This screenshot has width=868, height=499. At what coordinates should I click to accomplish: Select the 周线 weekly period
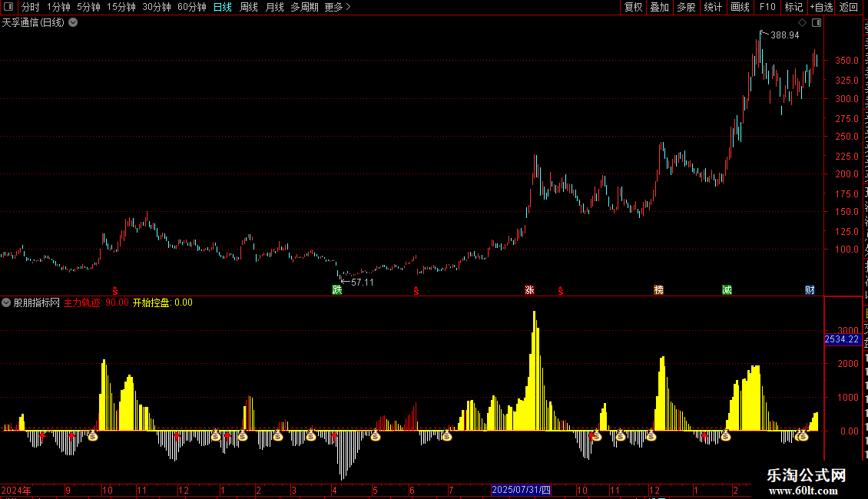click(x=249, y=7)
